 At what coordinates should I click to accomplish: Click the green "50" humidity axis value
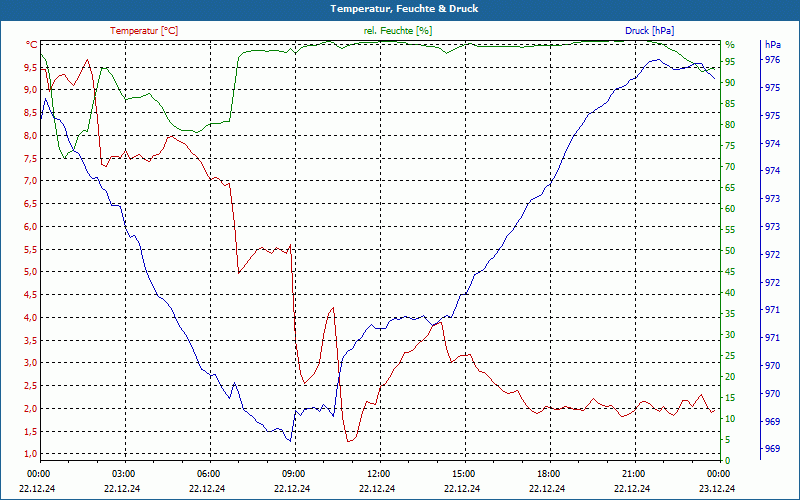[x=730, y=251]
